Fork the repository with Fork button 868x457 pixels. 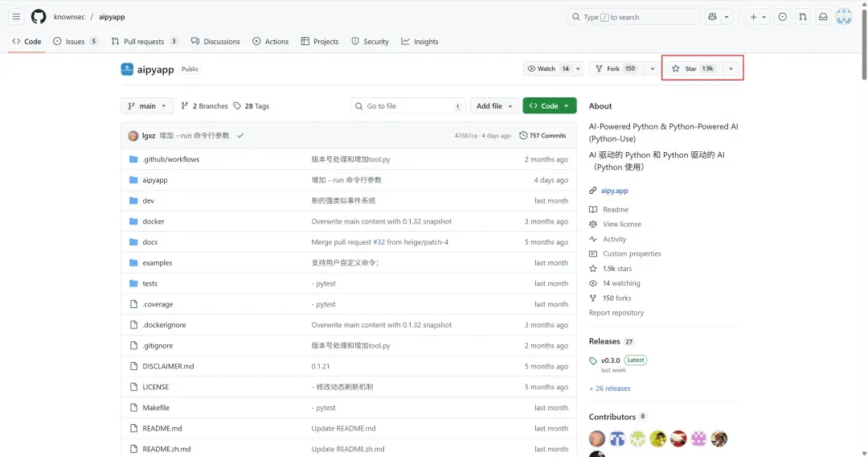point(616,68)
